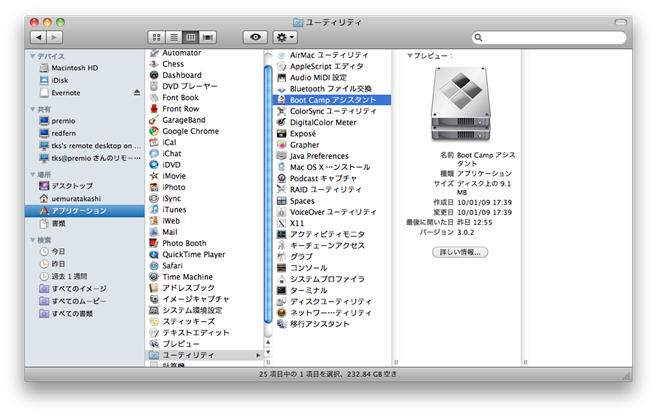Select the ディスクユーティリティ icon
657x416 pixels.
(282, 302)
